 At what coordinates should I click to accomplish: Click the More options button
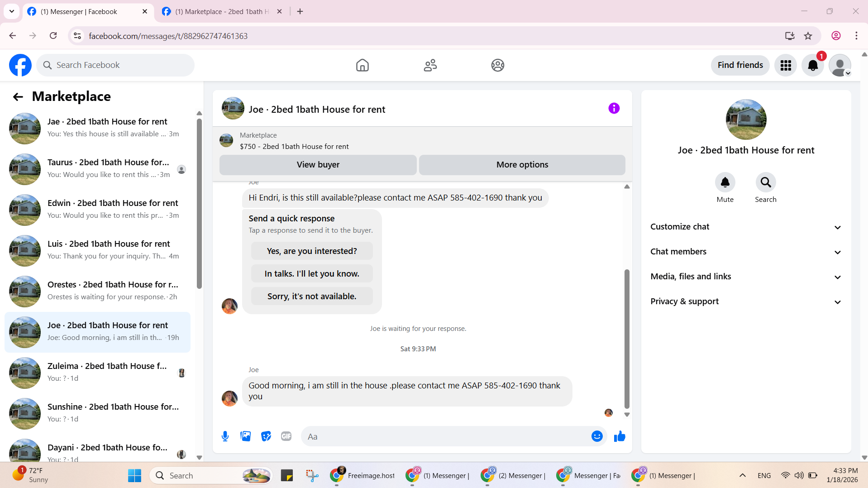[522, 165]
